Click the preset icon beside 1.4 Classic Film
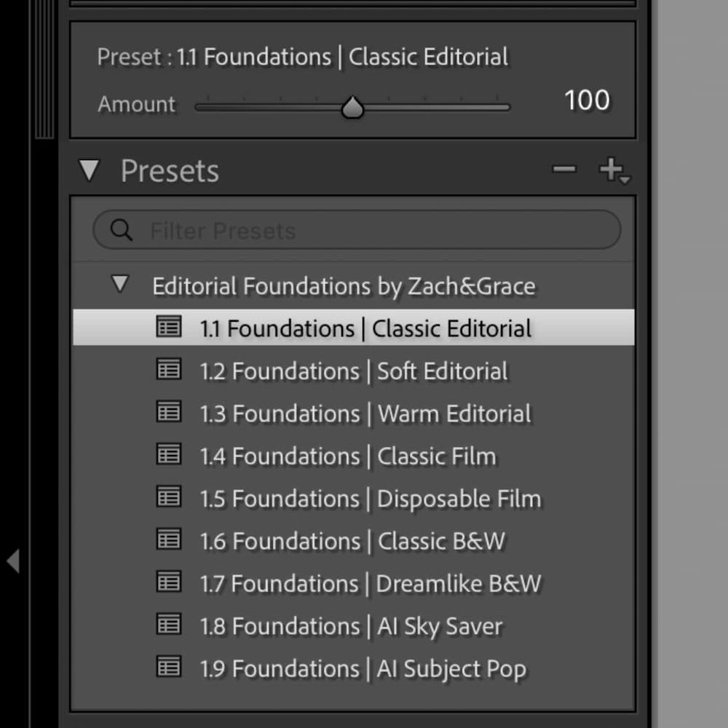The height and width of the screenshot is (728, 728). click(x=169, y=454)
